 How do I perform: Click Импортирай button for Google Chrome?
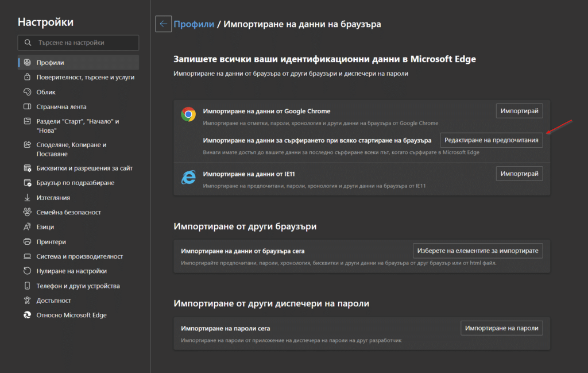[x=519, y=111]
